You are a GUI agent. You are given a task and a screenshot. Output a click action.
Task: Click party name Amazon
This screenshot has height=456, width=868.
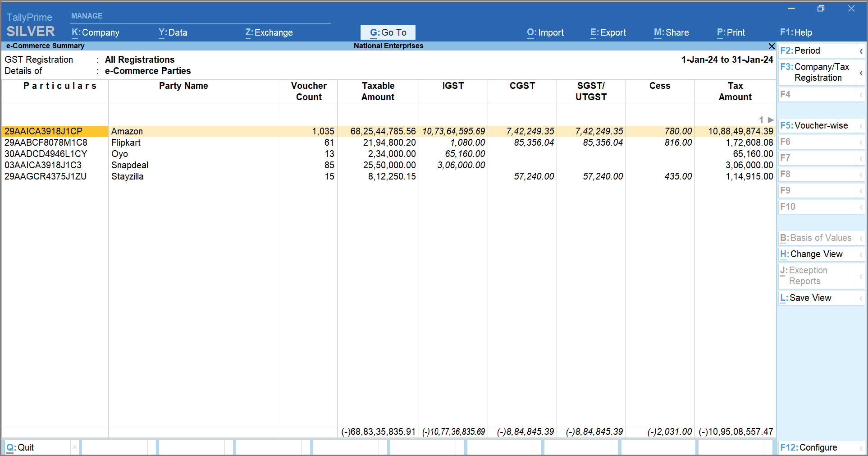pyautogui.click(x=127, y=131)
